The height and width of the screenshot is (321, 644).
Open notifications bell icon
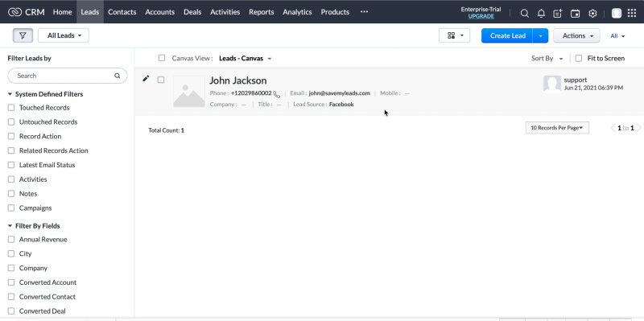point(541,13)
